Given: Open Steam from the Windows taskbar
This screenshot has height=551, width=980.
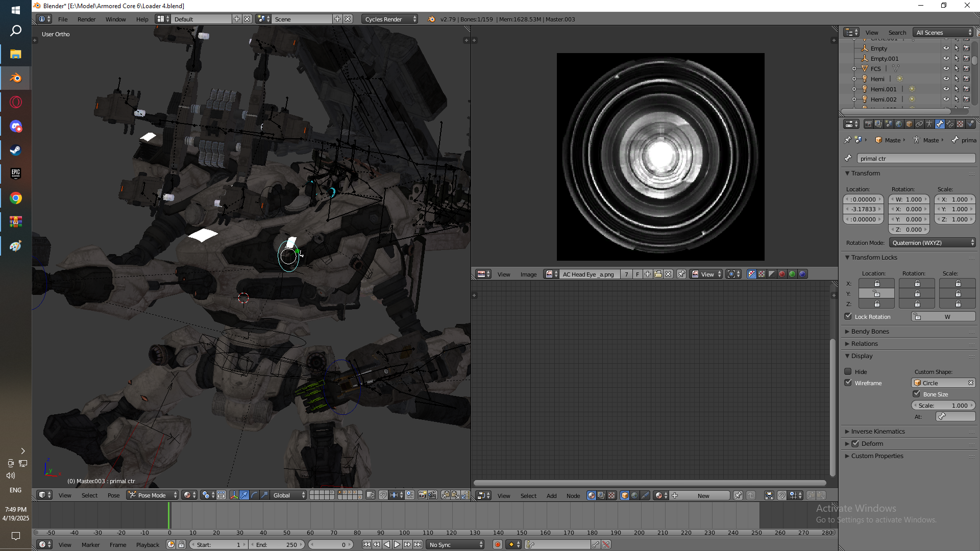Looking at the screenshot, I should coord(15,150).
